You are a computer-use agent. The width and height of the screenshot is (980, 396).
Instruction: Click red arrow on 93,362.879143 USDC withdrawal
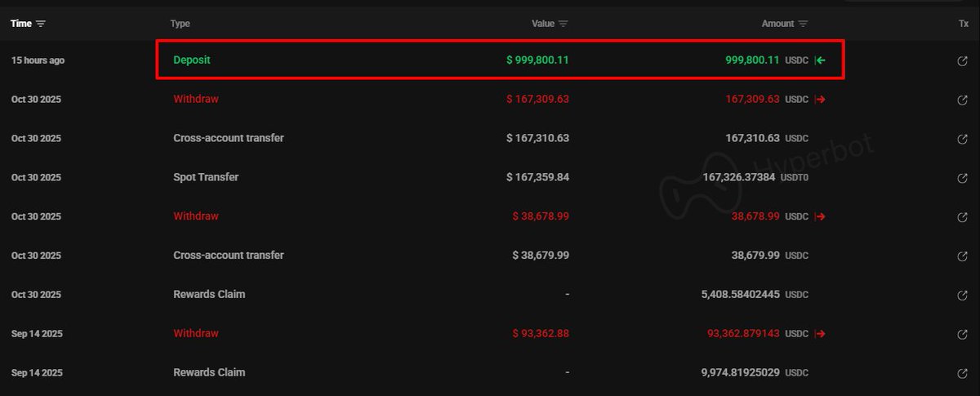tap(821, 334)
